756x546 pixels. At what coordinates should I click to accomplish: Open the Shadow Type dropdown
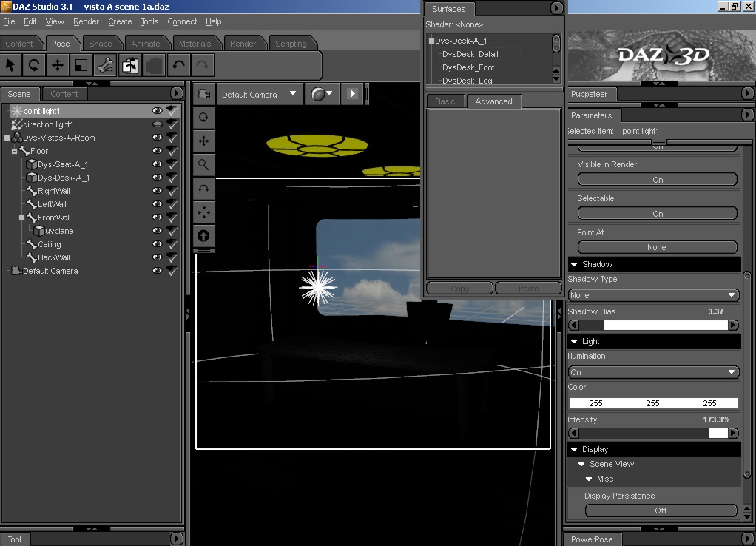coord(653,295)
